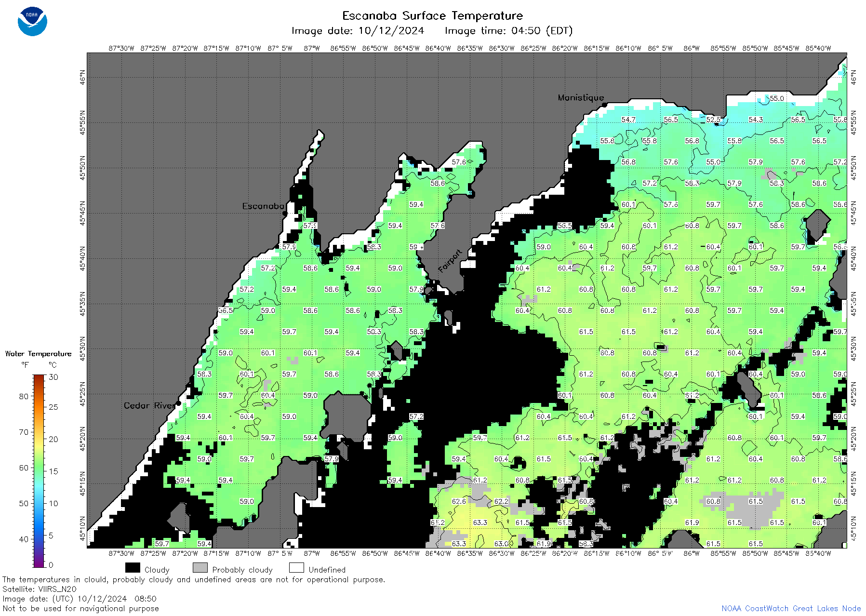Click the 52.5 temperature reading
866x616 pixels.
713,120
